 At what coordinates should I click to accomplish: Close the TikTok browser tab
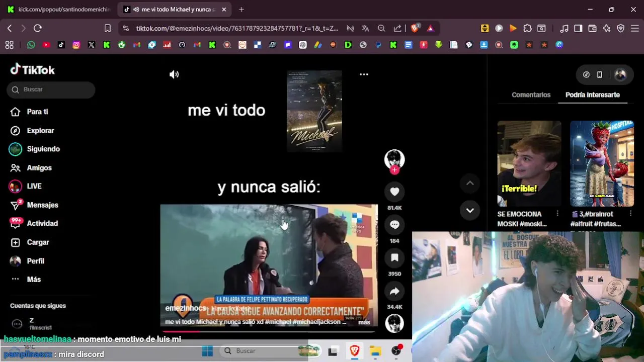click(224, 9)
